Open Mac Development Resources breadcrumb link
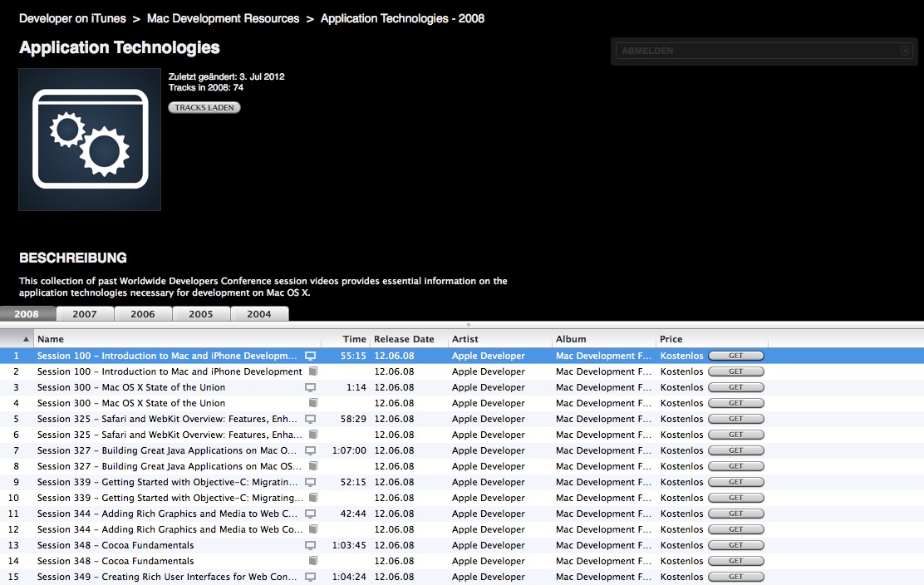Viewport: 924px width, 585px height. 223,18
